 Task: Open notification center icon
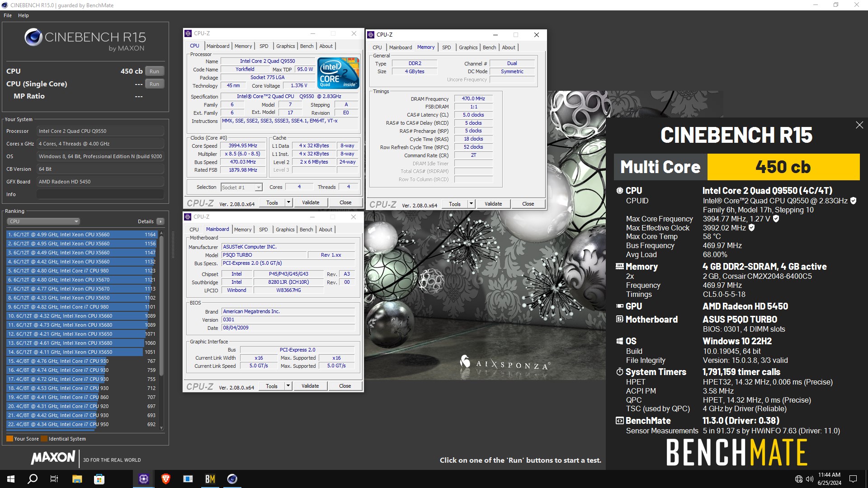tap(853, 479)
